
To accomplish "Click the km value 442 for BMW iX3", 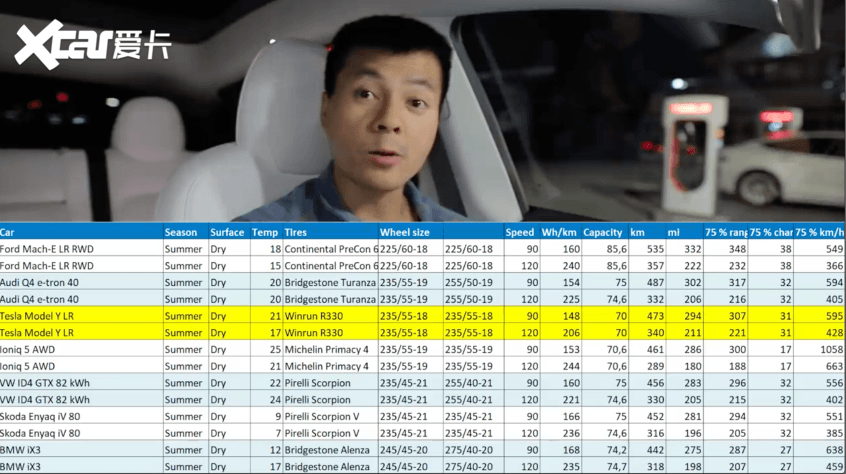I will tap(656, 450).
